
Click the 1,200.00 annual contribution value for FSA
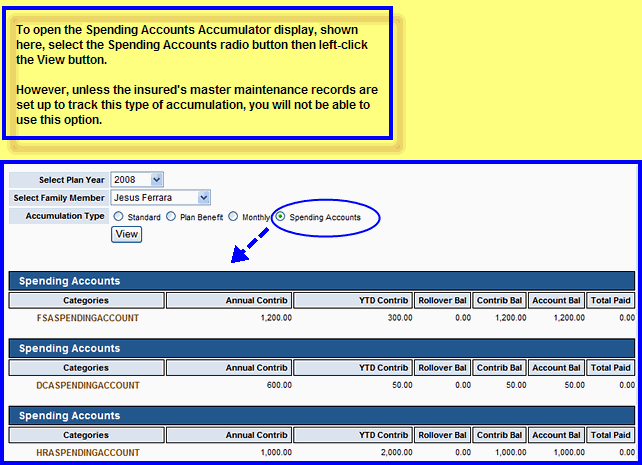pyautogui.click(x=272, y=318)
